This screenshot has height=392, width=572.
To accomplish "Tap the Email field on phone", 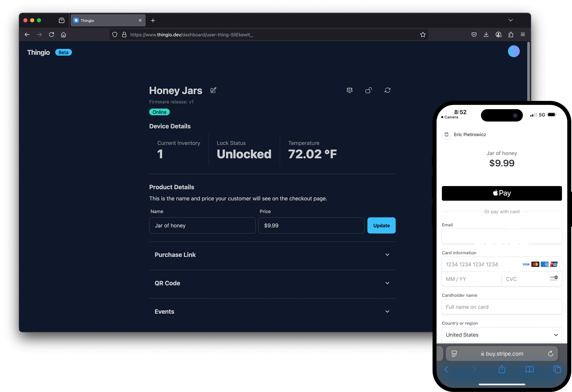I will click(x=502, y=236).
